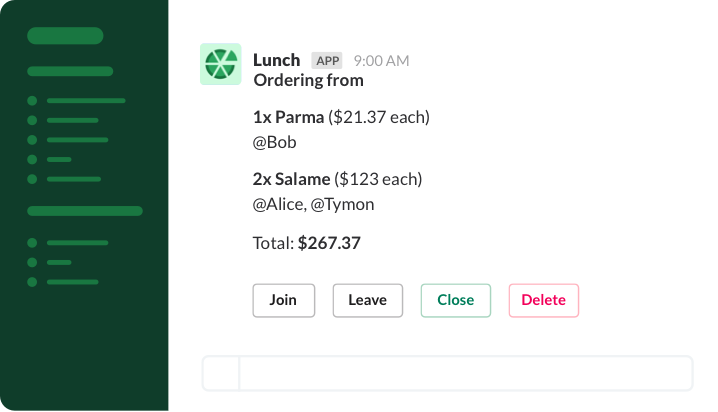Click the Lunch app avatar icon
The width and height of the screenshot is (718, 412).
[x=220, y=64]
